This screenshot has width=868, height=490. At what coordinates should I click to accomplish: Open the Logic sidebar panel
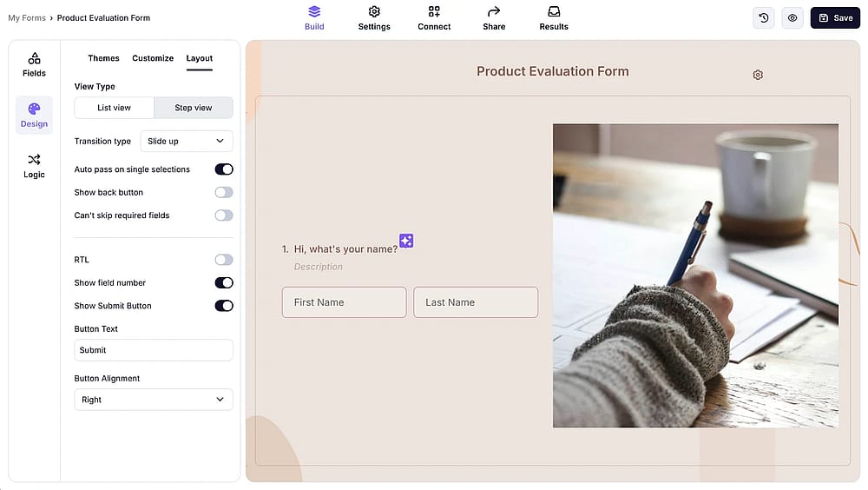(x=35, y=166)
